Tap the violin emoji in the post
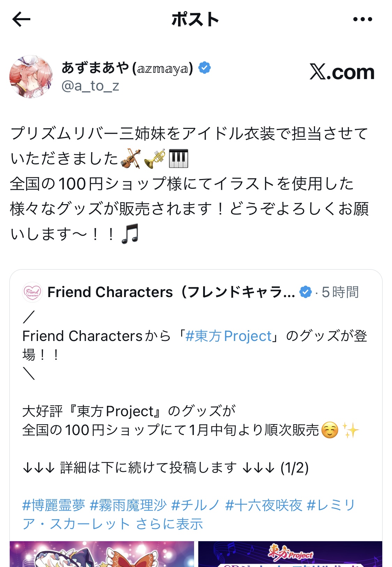The height and width of the screenshot is (567, 392). pos(130,159)
